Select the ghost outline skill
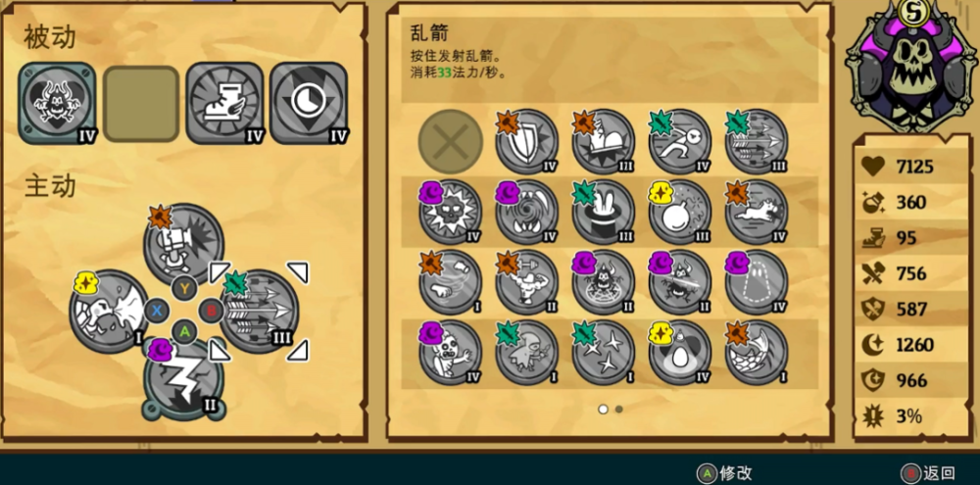Image resolution: width=980 pixels, height=485 pixels. point(757,282)
